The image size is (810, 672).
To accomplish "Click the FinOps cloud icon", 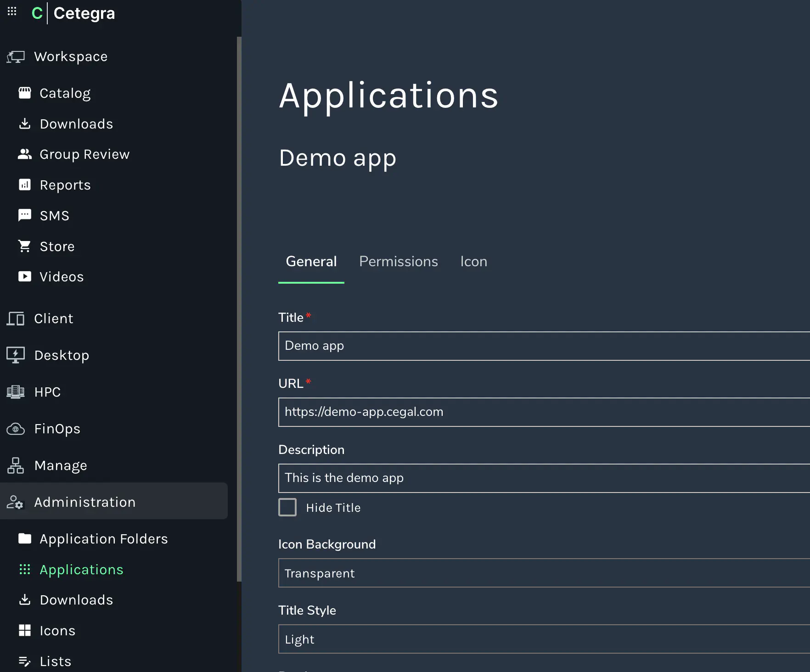I will (16, 429).
